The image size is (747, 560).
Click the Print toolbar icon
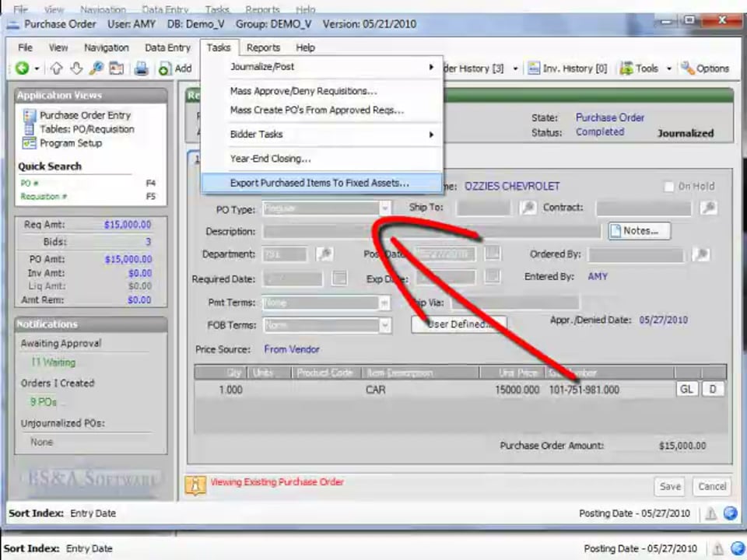(141, 68)
